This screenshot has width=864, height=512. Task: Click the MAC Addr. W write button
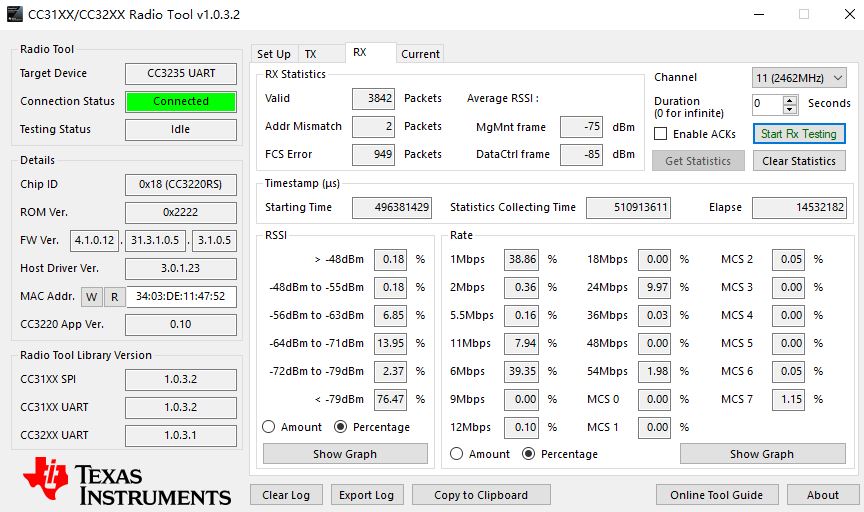click(91, 297)
